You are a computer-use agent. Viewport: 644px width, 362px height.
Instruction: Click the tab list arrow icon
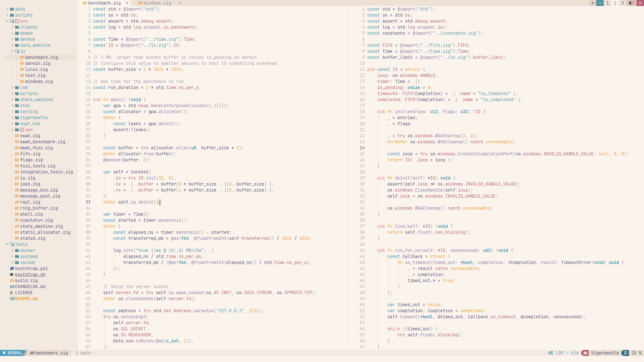pos(600,3)
